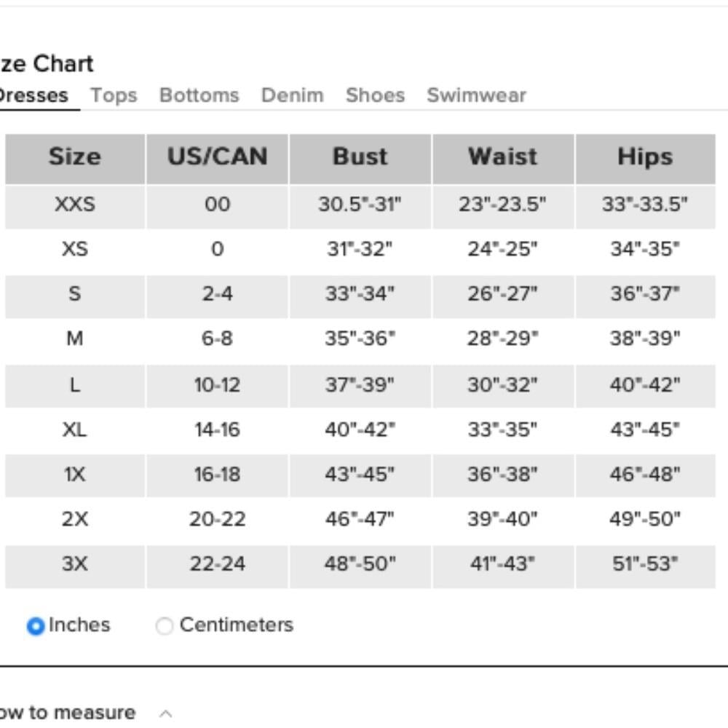Click the Waist column header
The height and width of the screenshot is (728, 728).
[x=503, y=159]
